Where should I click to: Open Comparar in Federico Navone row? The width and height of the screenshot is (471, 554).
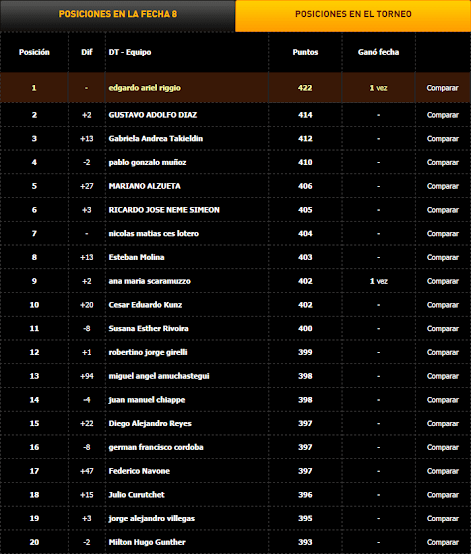click(x=442, y=471)
